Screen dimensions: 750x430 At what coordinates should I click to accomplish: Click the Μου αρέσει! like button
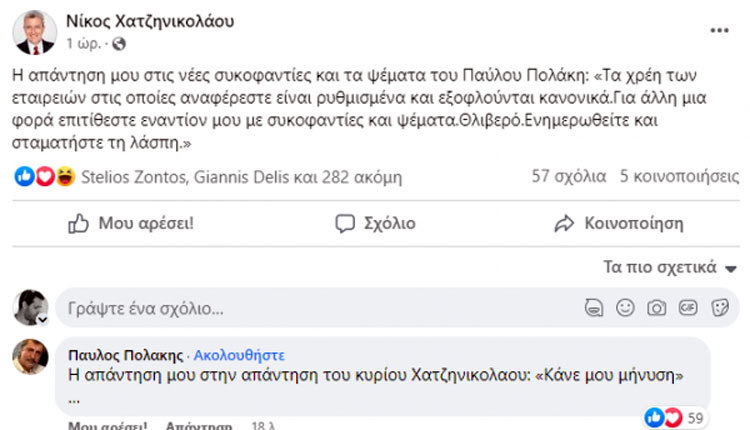(x=131, y=223)
